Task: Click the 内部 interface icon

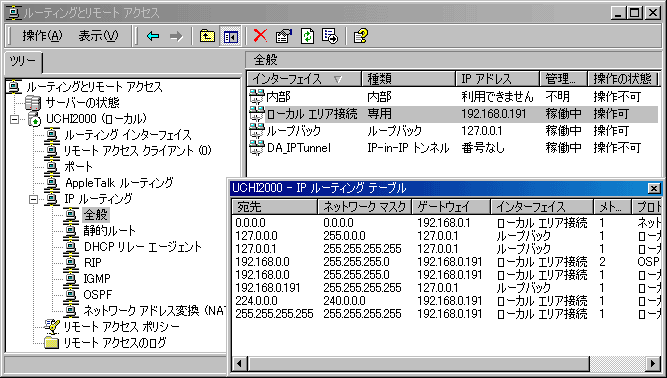Action: pyautogui.click(x=257, y=97)
